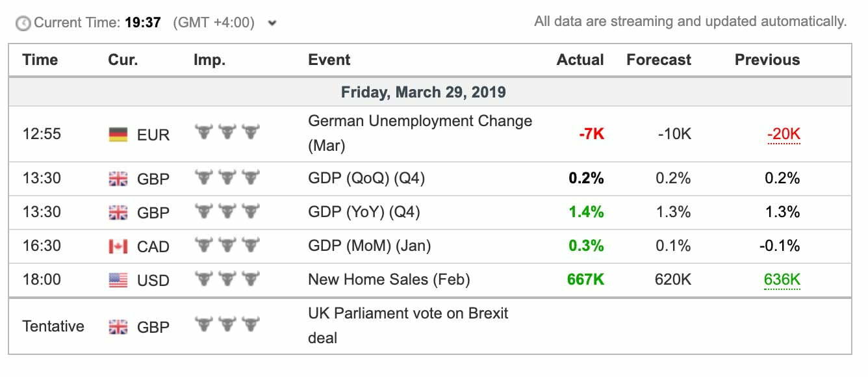Click the Event column header

coord(329,60)
